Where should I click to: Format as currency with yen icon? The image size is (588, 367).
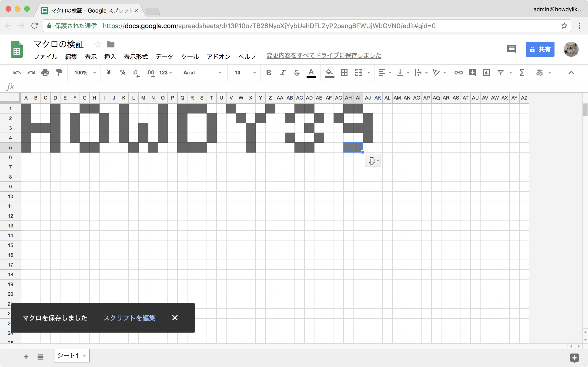coord(109,72)
